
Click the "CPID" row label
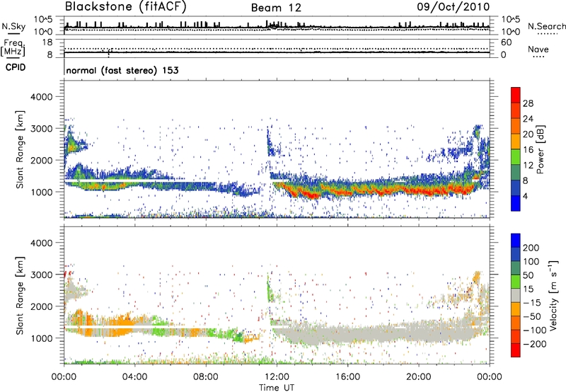click(16, 67)
